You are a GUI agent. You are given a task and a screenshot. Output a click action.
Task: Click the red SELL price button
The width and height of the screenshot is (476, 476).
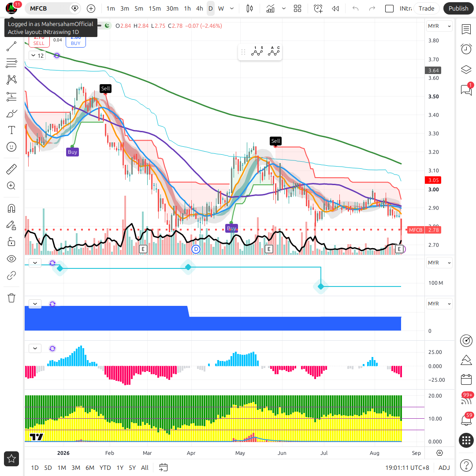point(39,42)
